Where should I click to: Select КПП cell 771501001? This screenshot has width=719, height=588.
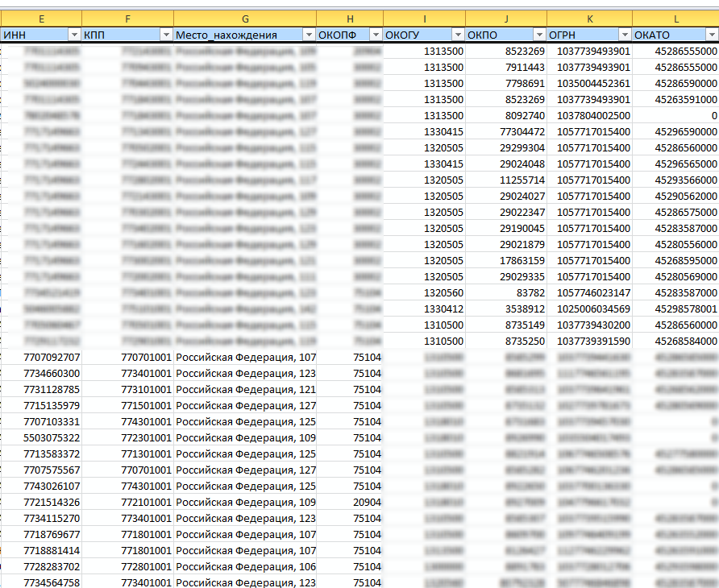pyautogui.click(x=127, y=406)
